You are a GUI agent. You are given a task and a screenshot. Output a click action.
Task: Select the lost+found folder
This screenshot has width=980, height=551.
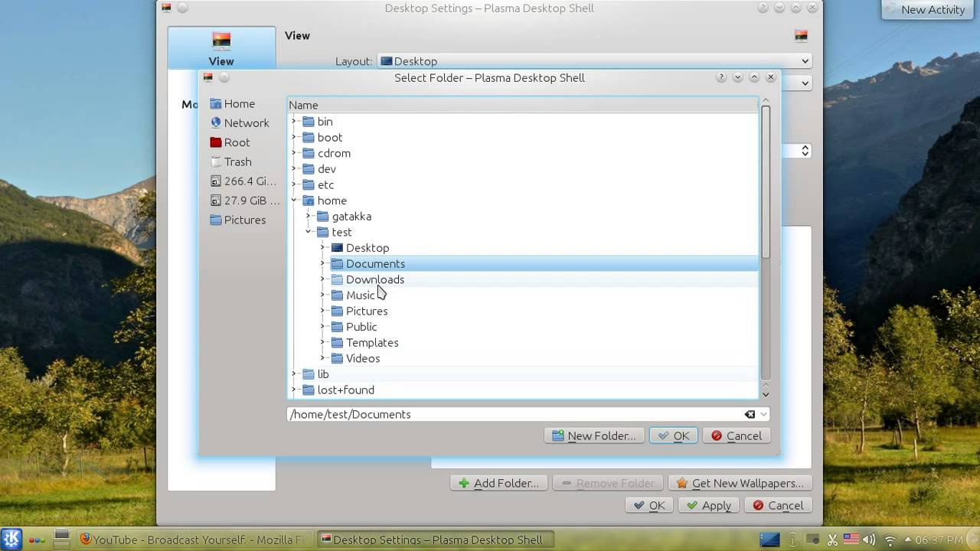point(338,390)
